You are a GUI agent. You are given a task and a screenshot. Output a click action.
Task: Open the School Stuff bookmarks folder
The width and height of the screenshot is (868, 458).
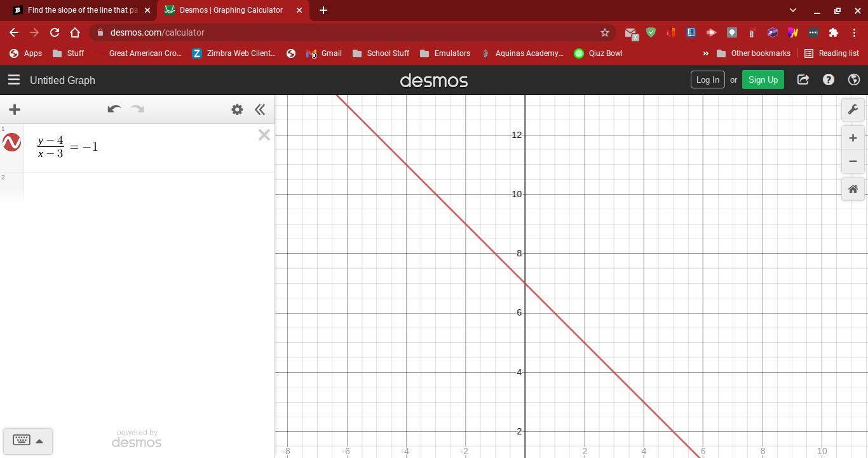[381, 53]
